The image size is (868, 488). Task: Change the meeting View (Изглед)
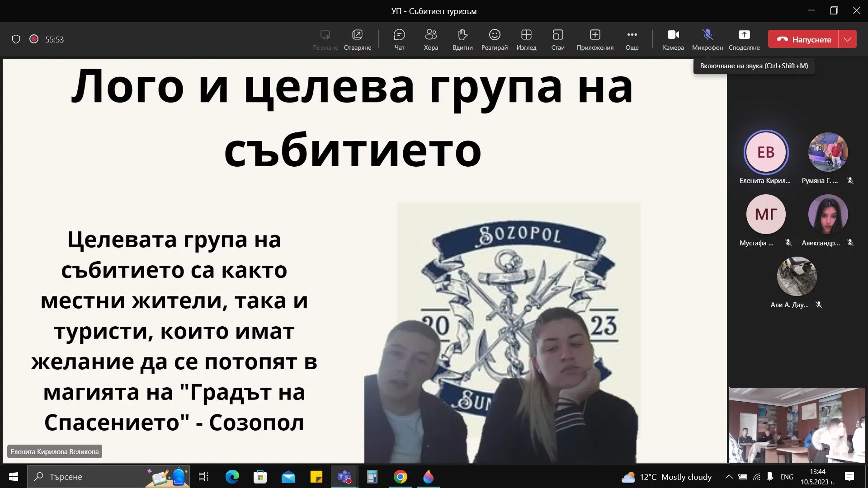pos(526,40)
